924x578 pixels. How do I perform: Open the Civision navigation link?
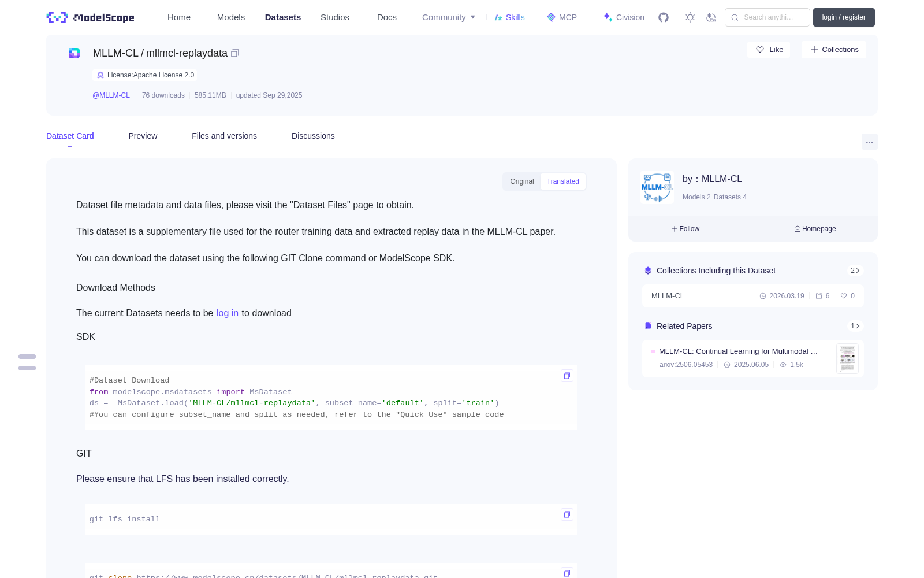coord(624,17)
